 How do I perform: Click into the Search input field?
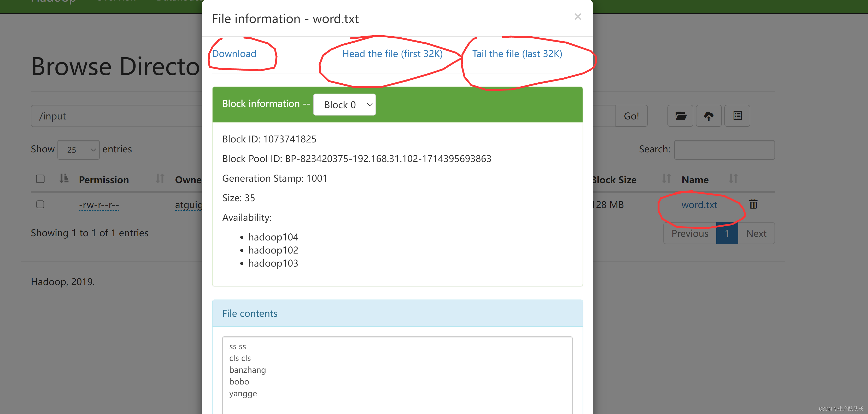(x=724, y=150)
